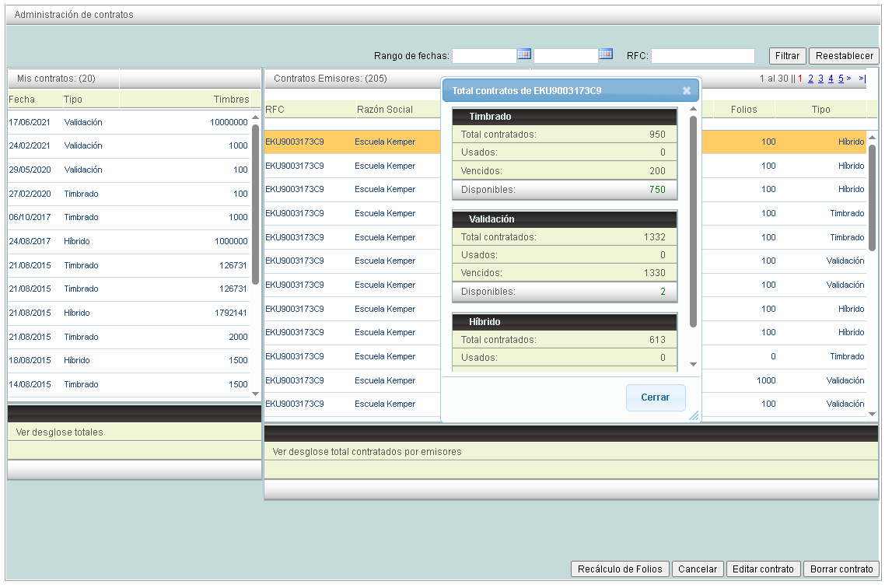Focus the RFC filter text field

click(702, 56)
